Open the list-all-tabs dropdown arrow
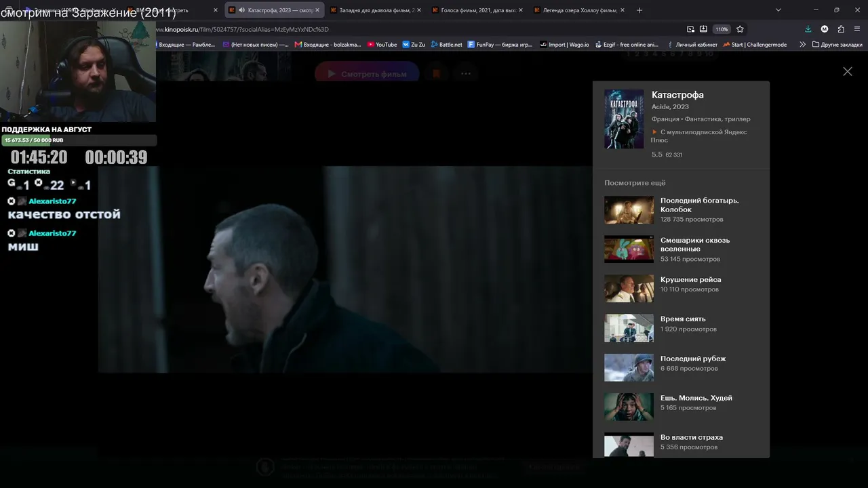This screenshot has height=488, width=868. click(x=778, y=10)
